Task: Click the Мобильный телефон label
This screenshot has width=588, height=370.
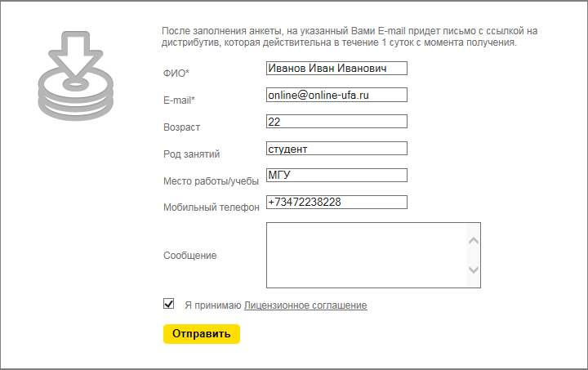Action: tap(212, 207)
